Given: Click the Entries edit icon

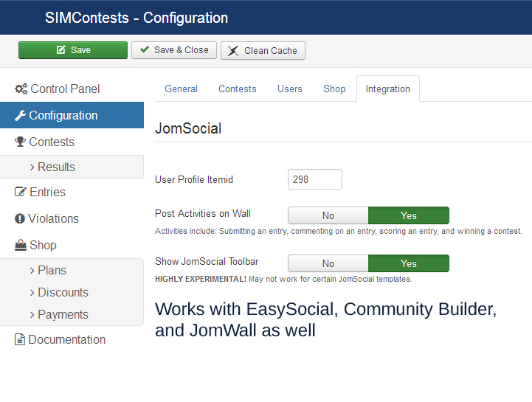Looking at the screenshot, I should click(x=21, y=192).
